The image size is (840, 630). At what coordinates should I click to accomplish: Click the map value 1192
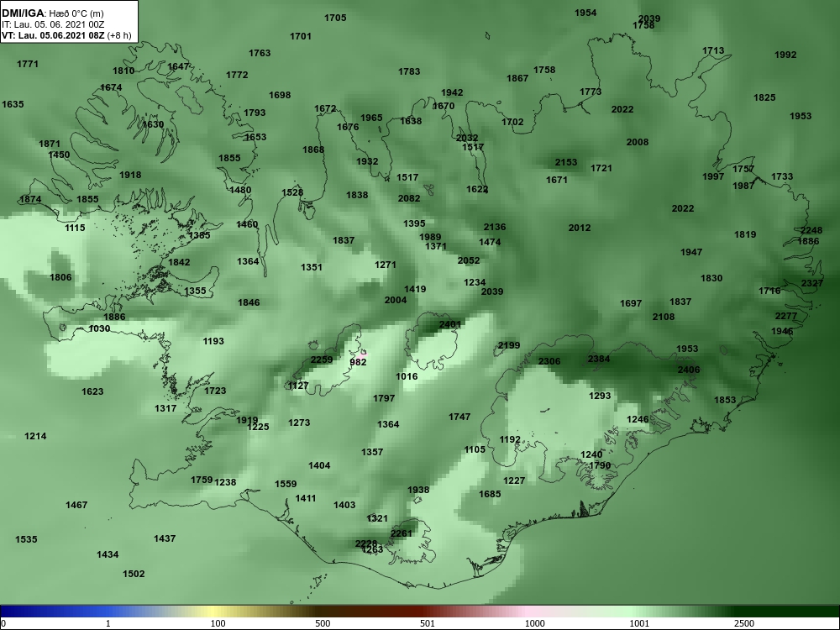tap(510, 440)
